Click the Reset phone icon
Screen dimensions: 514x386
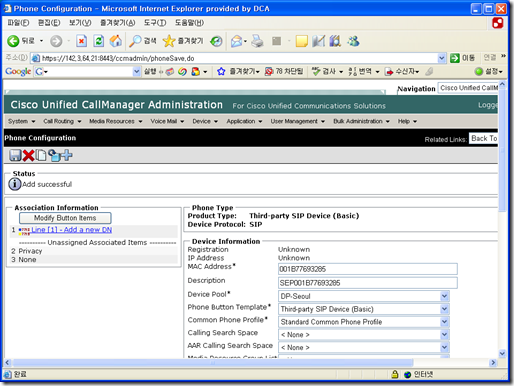pyautogui.click(x=54, y=155)
